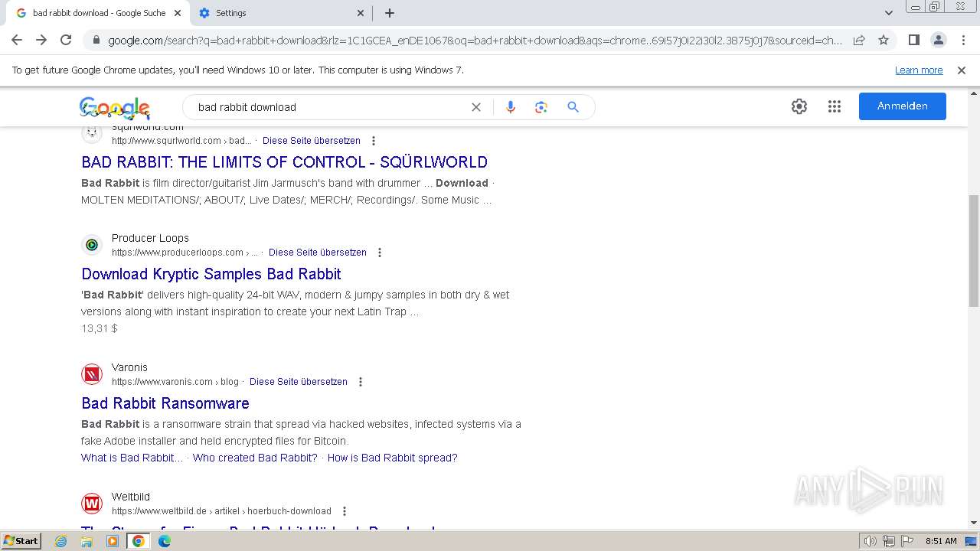Open Microsoft Edge from the taskbar
The width and height of the screenshot is (980, 551).
[165, 541]
